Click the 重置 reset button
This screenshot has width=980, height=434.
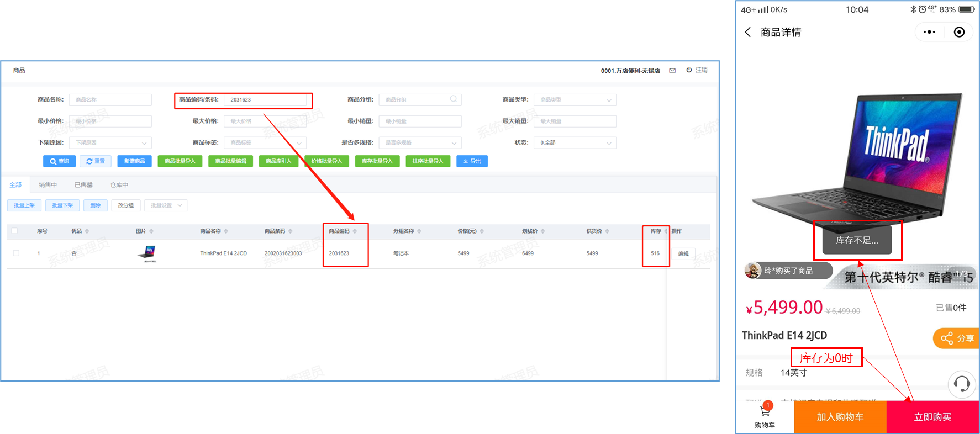(x=96, y=161)
